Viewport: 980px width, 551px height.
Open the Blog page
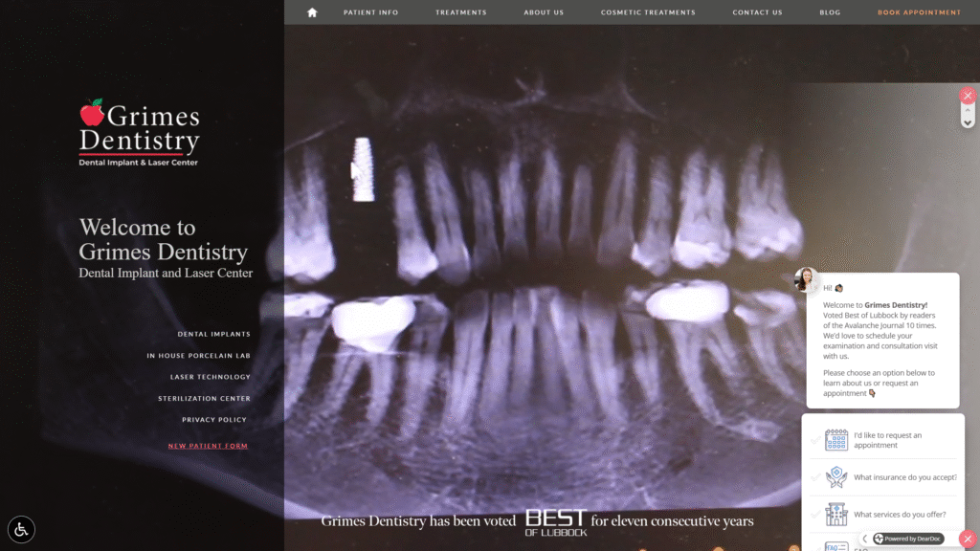click(830, 12)
